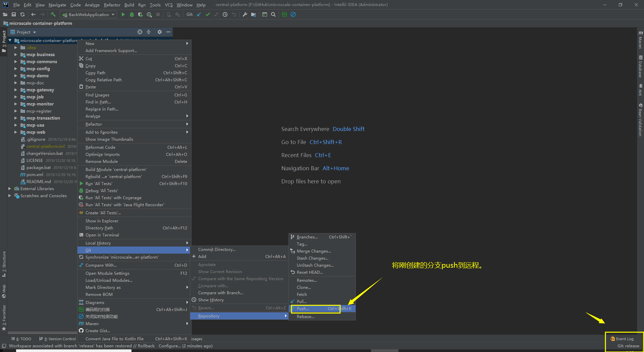Image resolution: width=644 pixels, height=352 pixels.
Task: Click the Rollback link in status bar
Action: [146, 346]
